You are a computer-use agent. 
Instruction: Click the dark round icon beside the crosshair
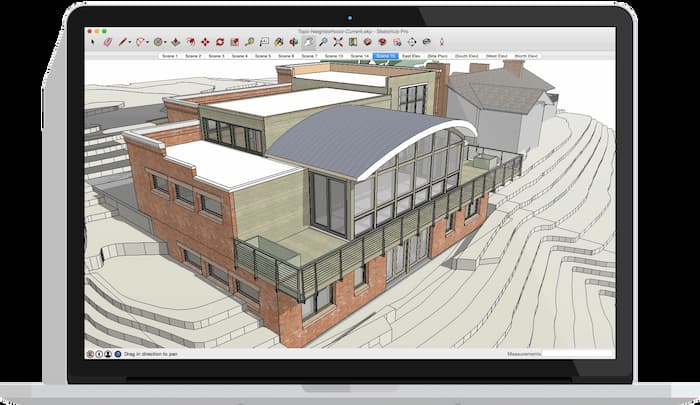426,42
